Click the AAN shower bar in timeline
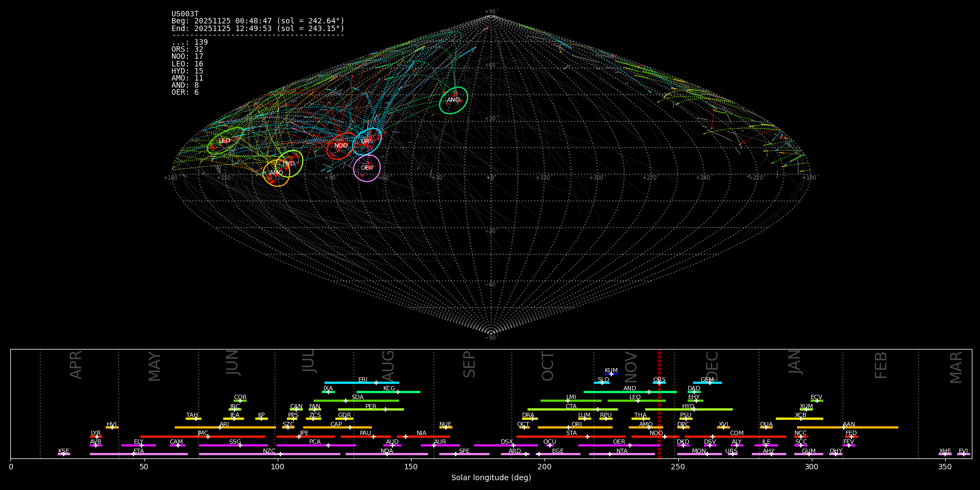The height and width of the screenshot is (490, 980). [848, 427]
